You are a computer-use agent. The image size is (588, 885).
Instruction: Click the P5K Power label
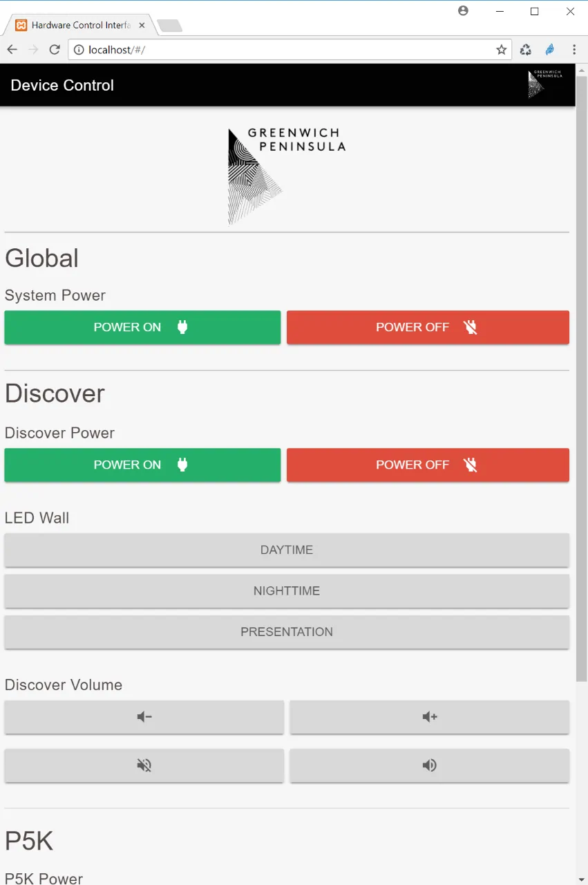(44, 878)
